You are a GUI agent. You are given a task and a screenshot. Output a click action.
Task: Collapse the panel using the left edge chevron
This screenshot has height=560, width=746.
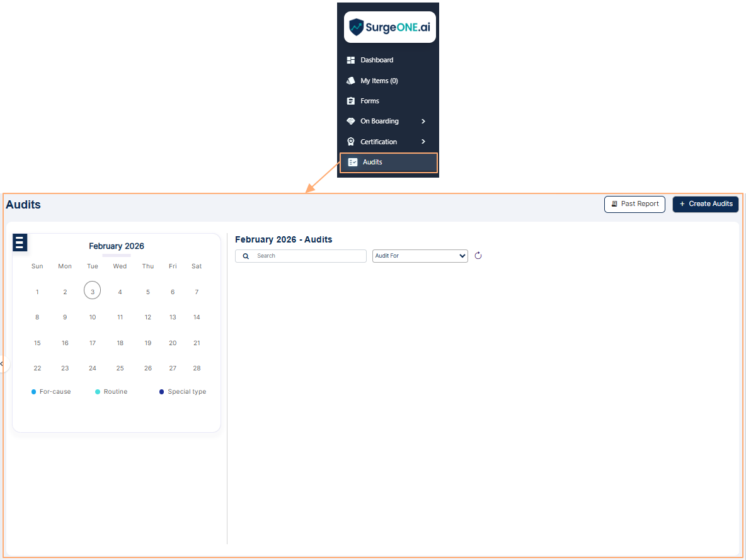pos(3,364)
